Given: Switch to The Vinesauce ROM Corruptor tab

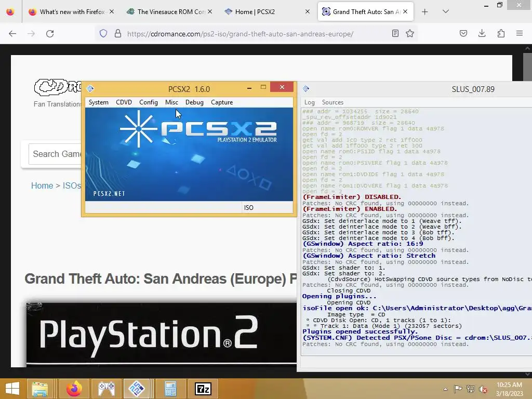Looking at the screenshot, I should pyautogui.click(x=170, y=12).
